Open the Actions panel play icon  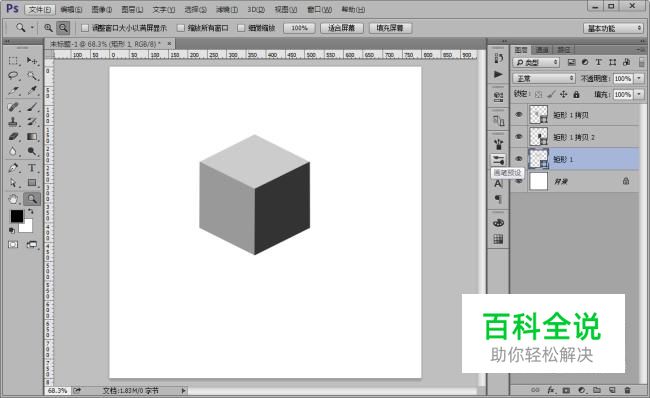498,74
